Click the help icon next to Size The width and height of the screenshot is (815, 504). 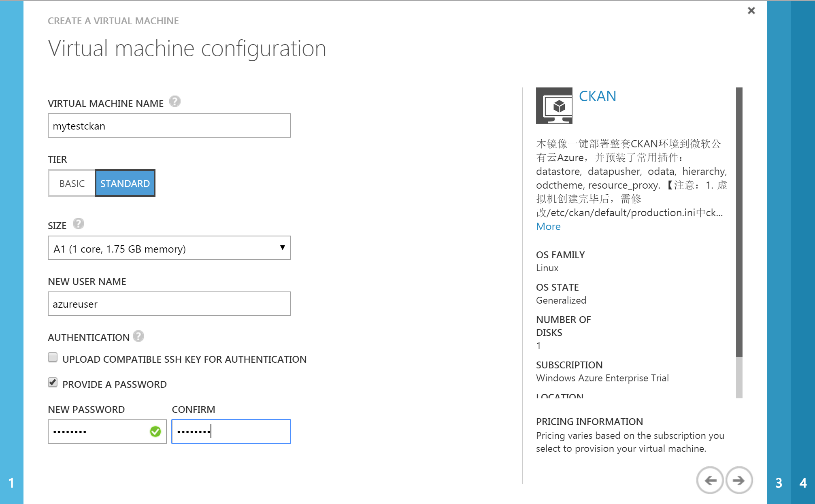click(x=78, y=223)
